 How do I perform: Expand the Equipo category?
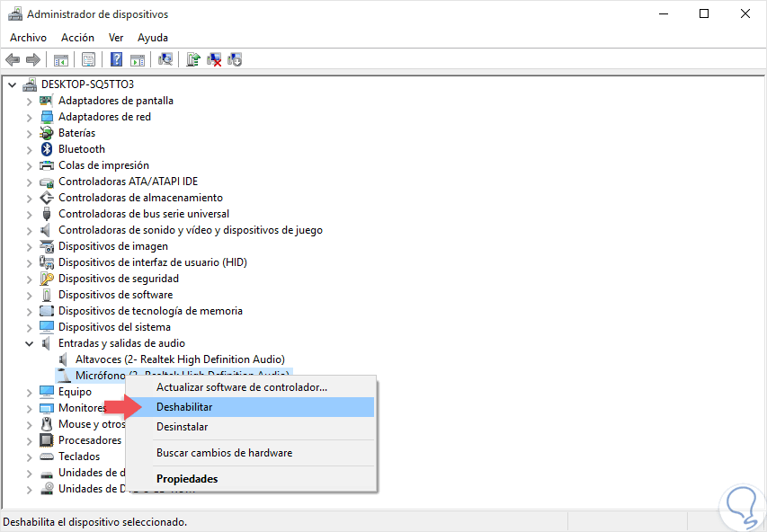coord(30,392)
